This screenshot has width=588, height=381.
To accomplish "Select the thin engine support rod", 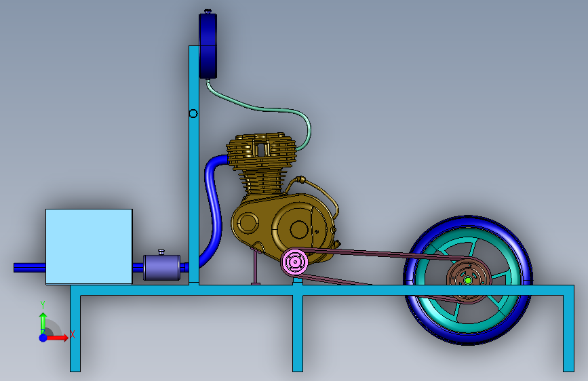I will [x=256, y=268].
